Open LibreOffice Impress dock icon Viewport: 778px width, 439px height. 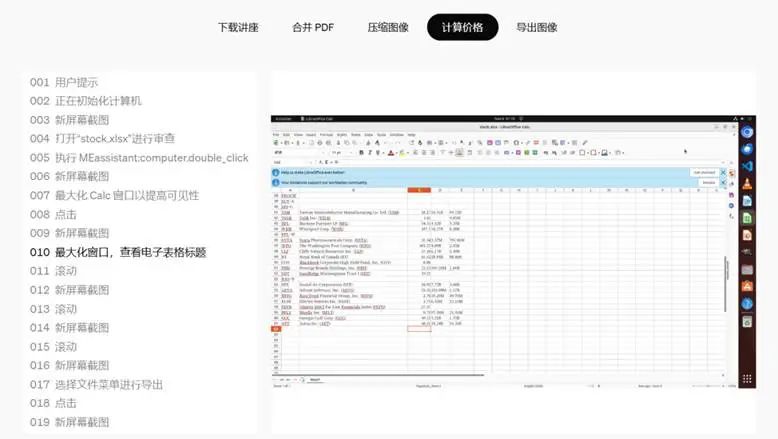(747, 235)
